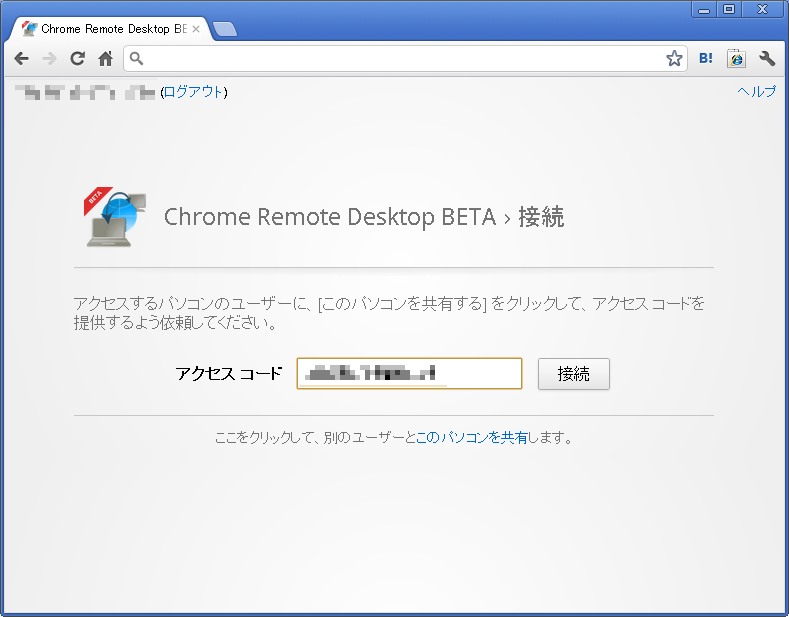Click the ログアウト link

tap(194, 92)
